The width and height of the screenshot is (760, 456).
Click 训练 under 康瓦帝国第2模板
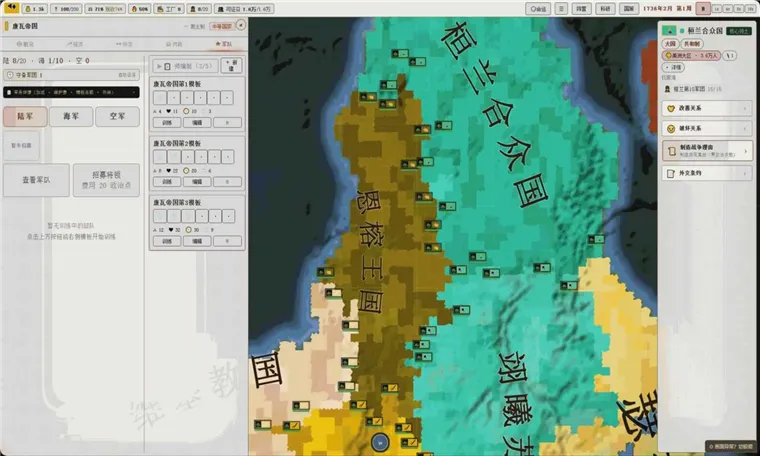167,182
